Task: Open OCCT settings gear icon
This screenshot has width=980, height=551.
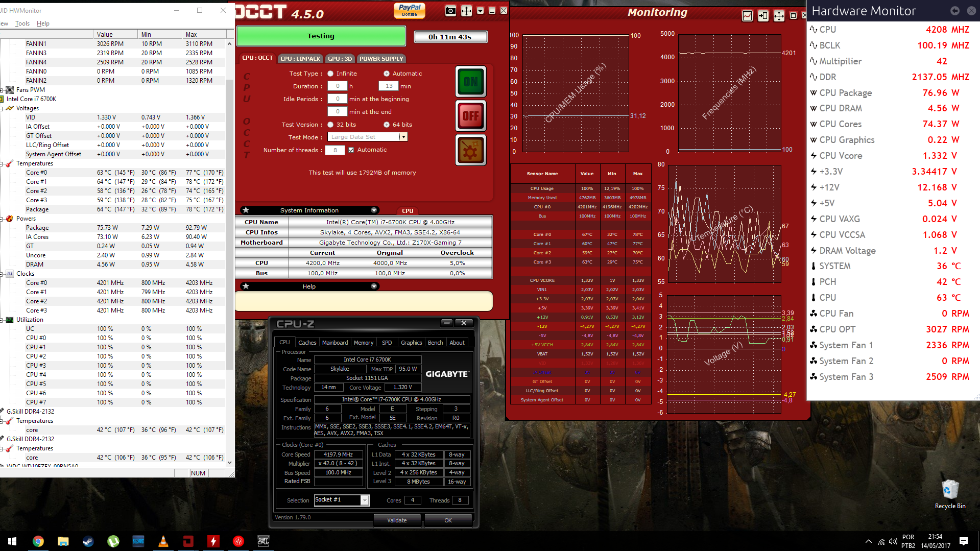Action: coord(470,150)
